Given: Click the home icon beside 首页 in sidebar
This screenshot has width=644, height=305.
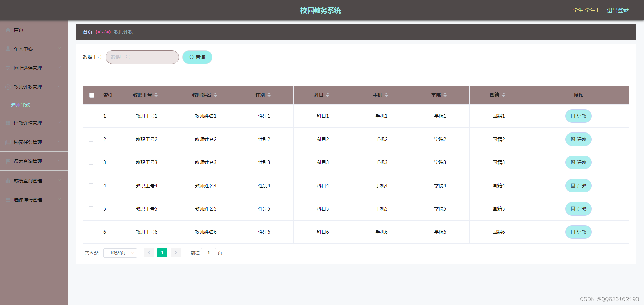Looking at the screenshot, I should tap(8, 30).
